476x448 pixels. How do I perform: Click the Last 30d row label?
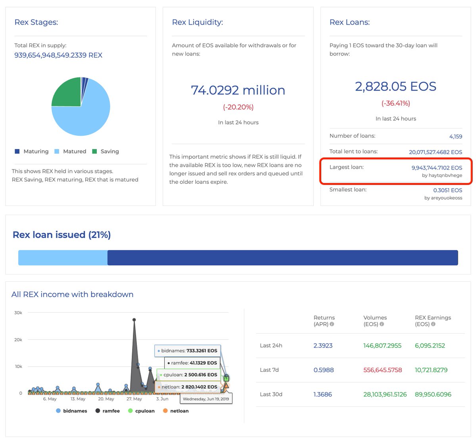coord(271,394)
